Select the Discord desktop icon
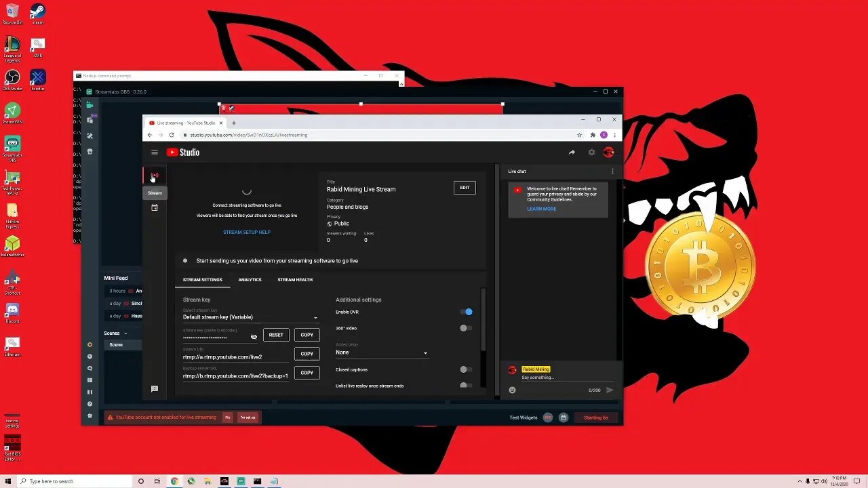 [12, 313]
